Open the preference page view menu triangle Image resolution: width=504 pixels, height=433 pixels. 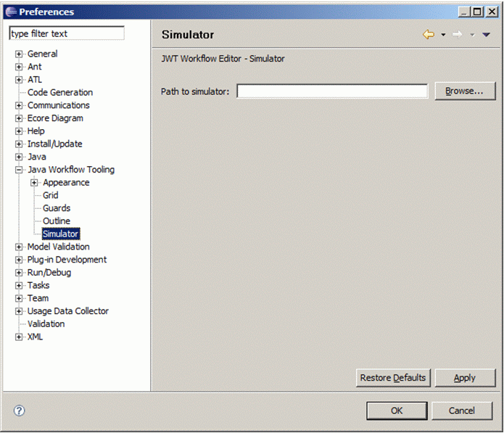pyautogui.click(x=486, y=35)
